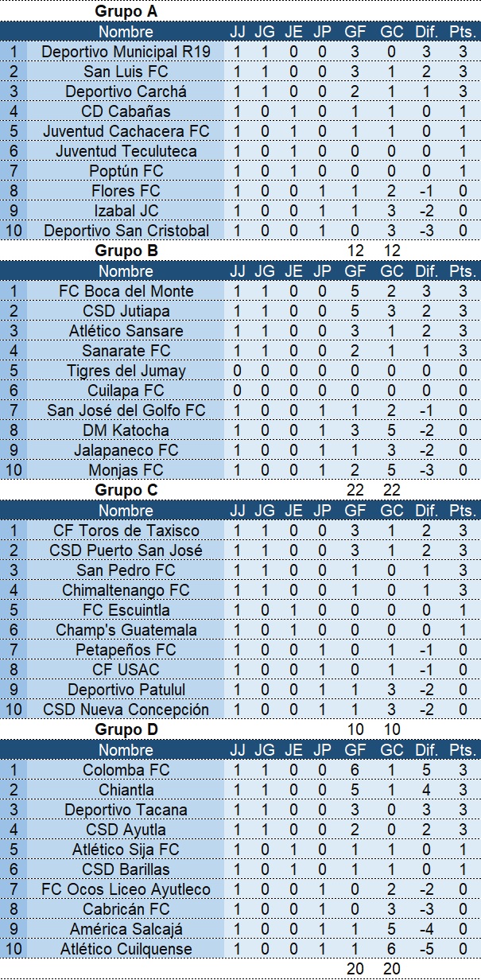Select CF Toros de Taxisco cell
Screen dimensions: 481x980
coord(126,531)
